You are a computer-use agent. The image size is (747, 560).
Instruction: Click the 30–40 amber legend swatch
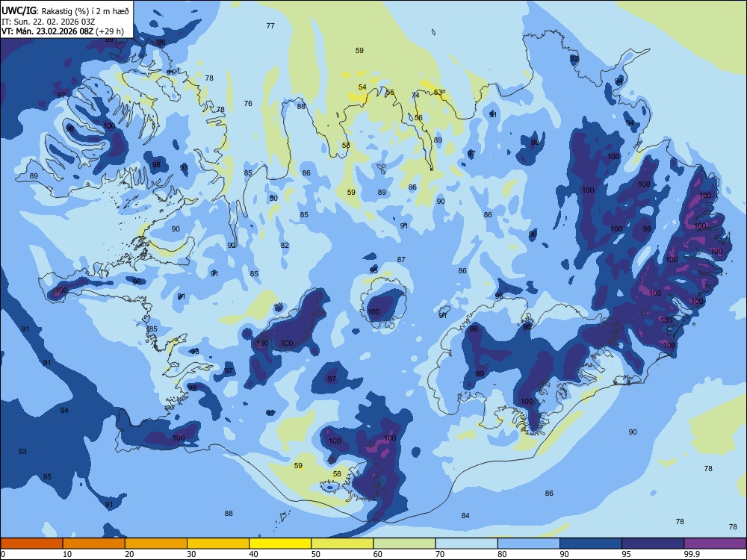coord(218,544)
